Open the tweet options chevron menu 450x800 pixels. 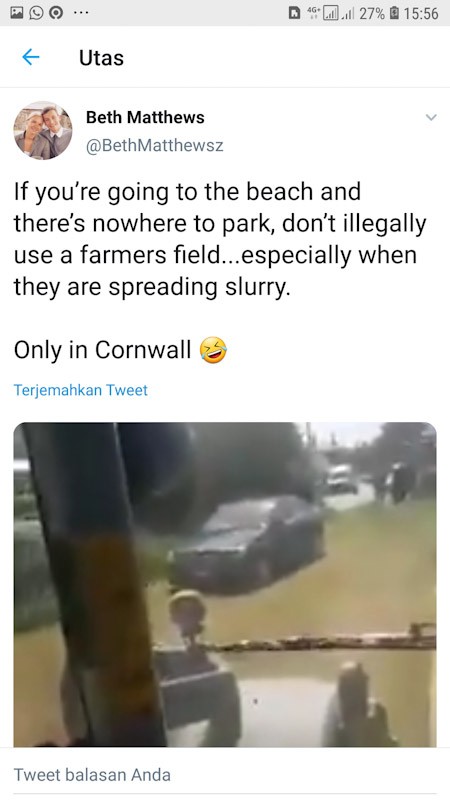click(x=431, y=117)
